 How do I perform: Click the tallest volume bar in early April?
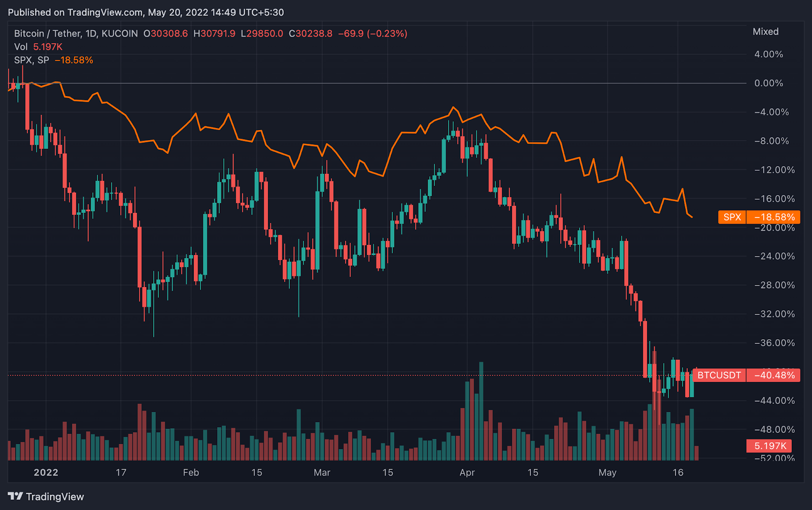point(481,411)
